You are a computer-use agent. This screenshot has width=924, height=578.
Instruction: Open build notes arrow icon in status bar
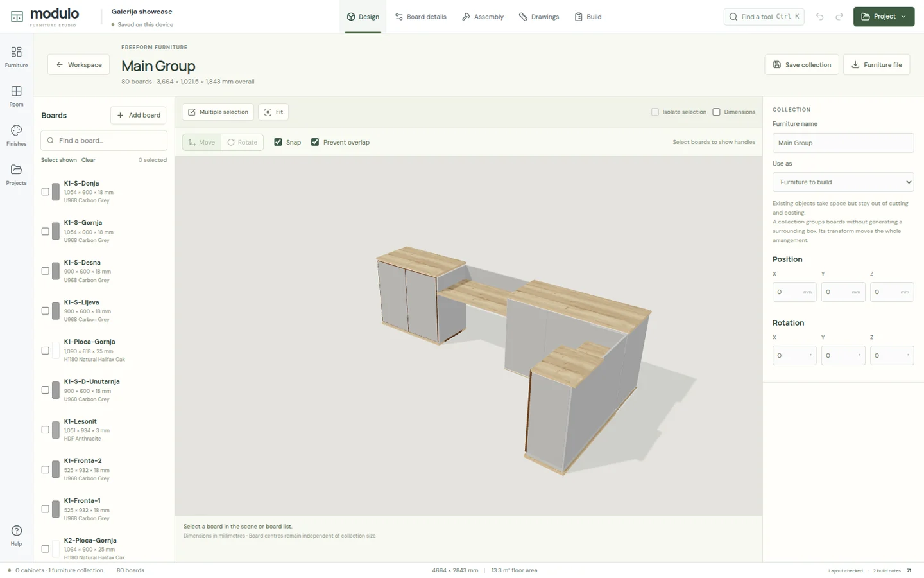tap(909, 570)
